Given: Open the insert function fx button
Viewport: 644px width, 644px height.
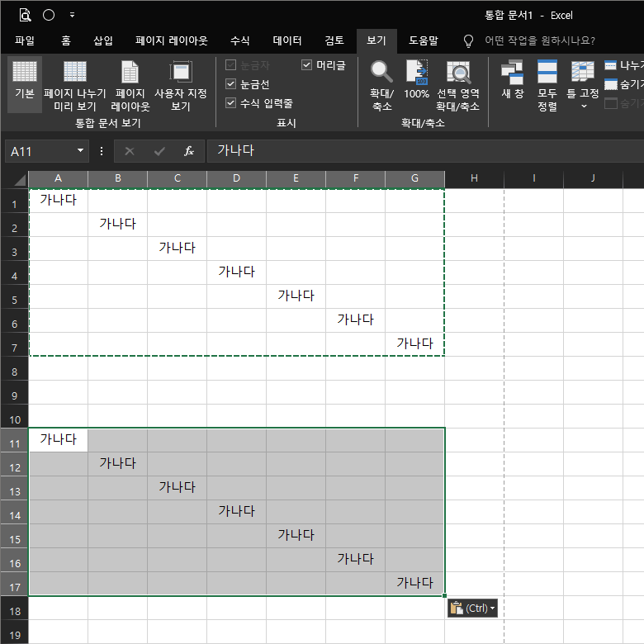Looking at the screenshot, I should click(188, 152).
